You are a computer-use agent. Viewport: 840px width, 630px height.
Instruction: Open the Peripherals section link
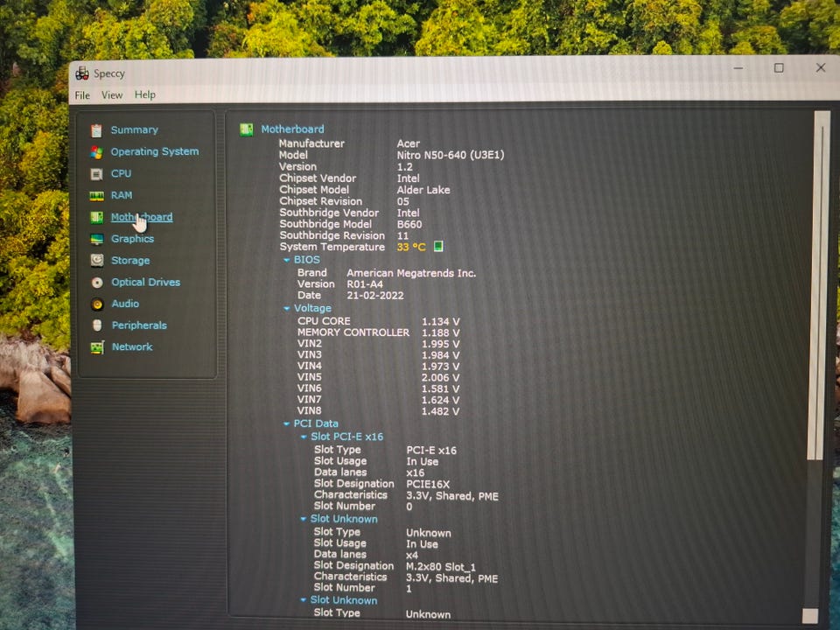138,325
